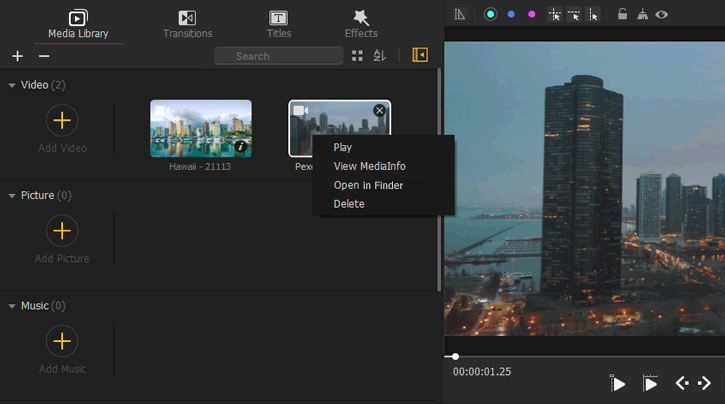This screenshot has width=725, height=404.
Task: Click the Add Video plus circle
Action: click(62, 121)
